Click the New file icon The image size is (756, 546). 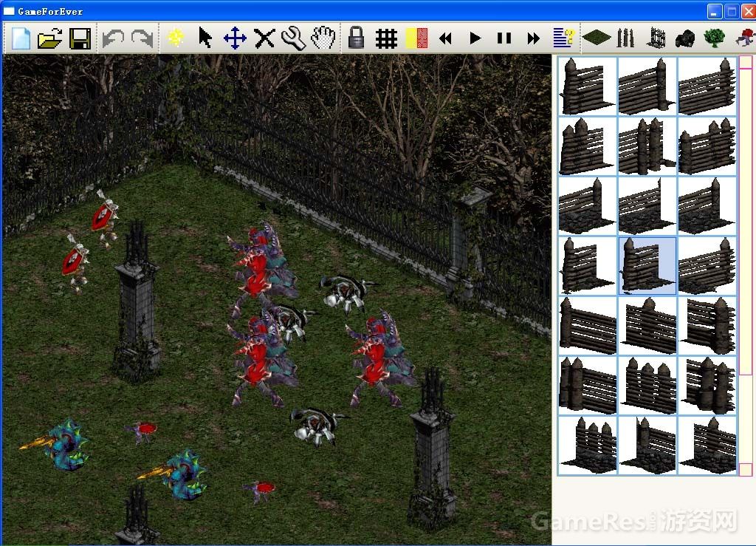21,38
